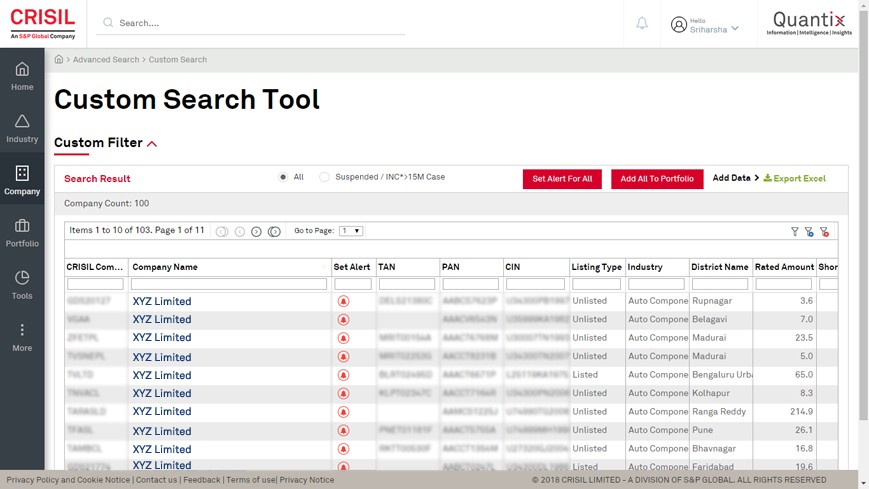Click the home breadcrumb icon

pyautogui.click(x=59, y=60)
